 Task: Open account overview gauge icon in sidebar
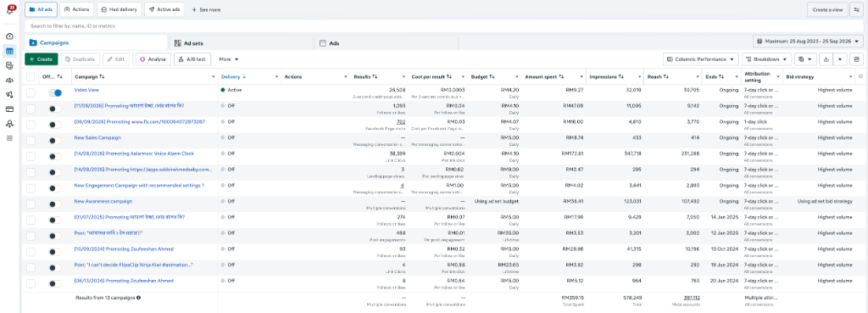[x=9, y=36]
